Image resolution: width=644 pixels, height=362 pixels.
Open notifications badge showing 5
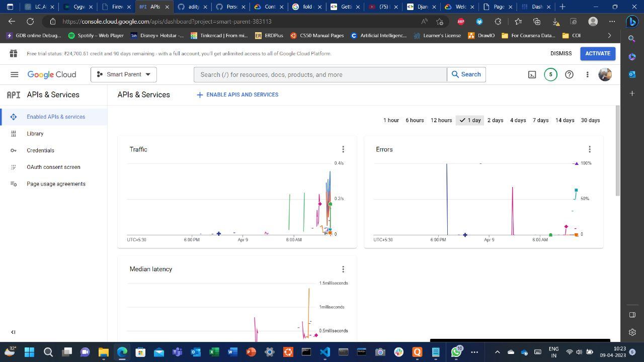click(x=550, y=74)
